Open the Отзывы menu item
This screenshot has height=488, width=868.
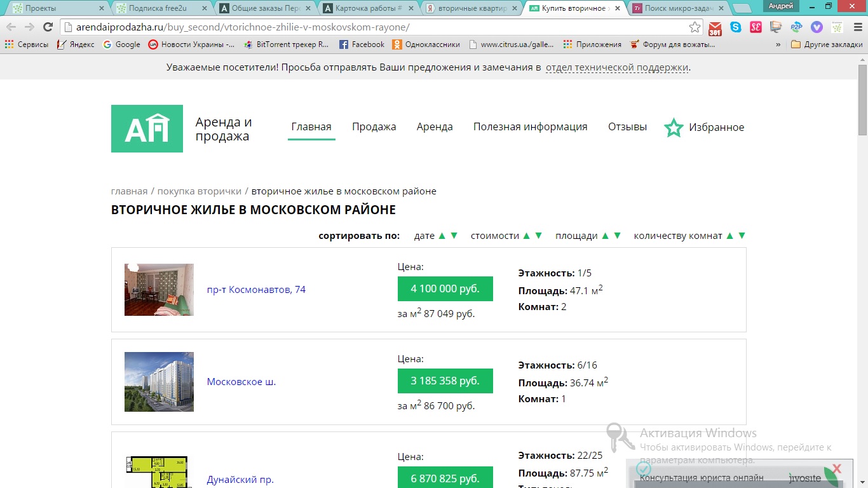[x=628, y=127]
